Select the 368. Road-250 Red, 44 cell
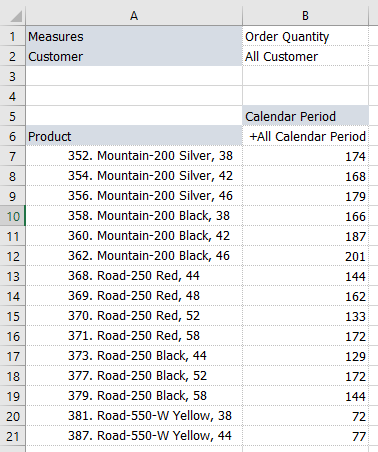The image size is (378, 452). [134, 276]
